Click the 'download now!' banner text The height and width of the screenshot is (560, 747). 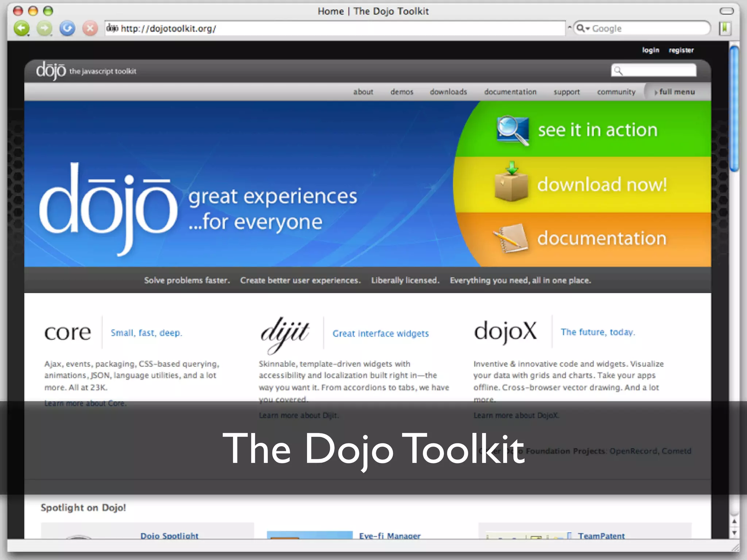(602, 184)
